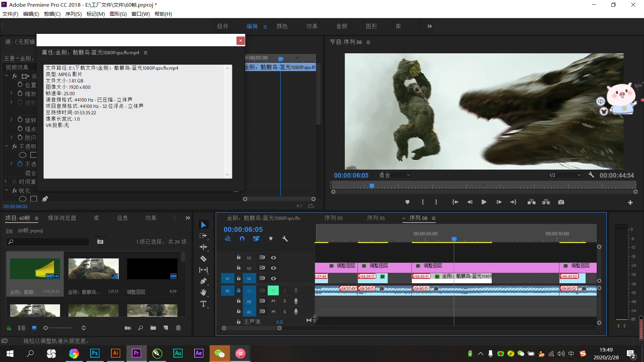Viewport: 644px width, 362px height.
Task: Click the project thumbnail zoom slider
Action: point(58,328)
